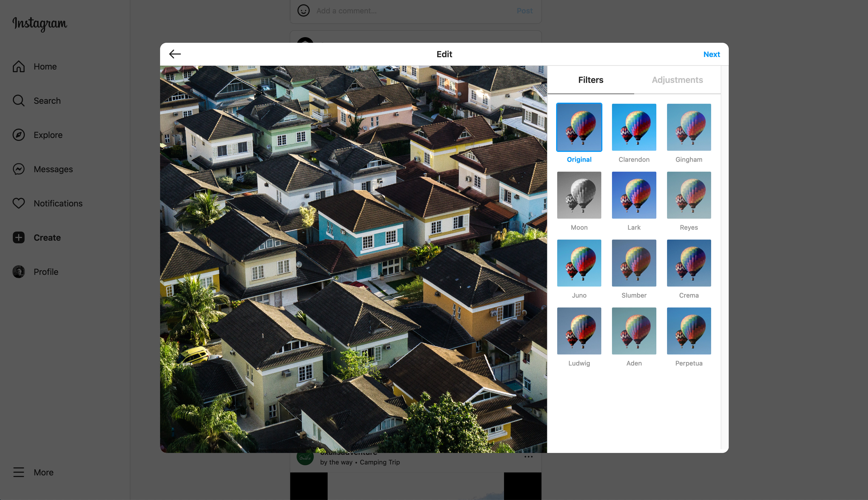
Task: Click the Notifications heart icon
Action: click(x=18, y=203)
